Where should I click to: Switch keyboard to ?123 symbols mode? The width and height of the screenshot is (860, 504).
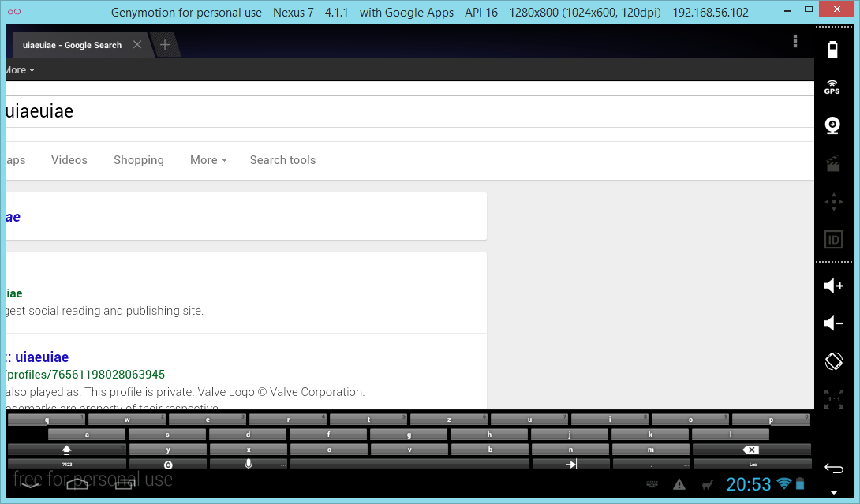coord(66,465)
